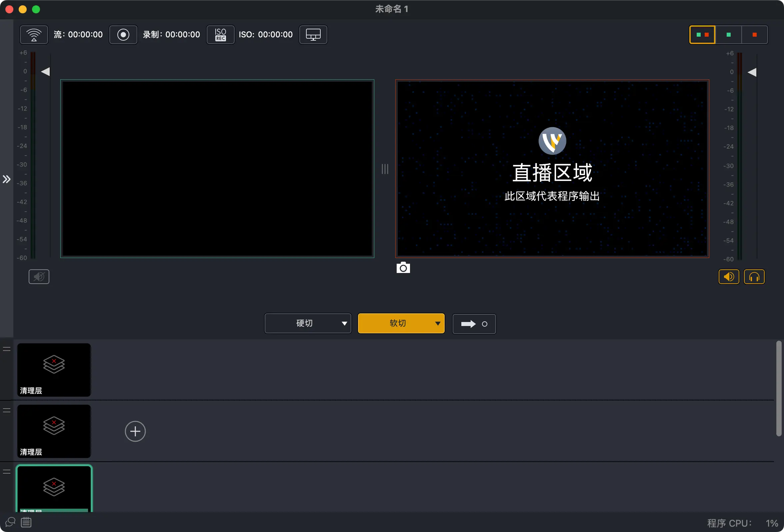Expand the left side panel chevrons
The width and height of the screenshot is (784, 532).
point(6,179)
